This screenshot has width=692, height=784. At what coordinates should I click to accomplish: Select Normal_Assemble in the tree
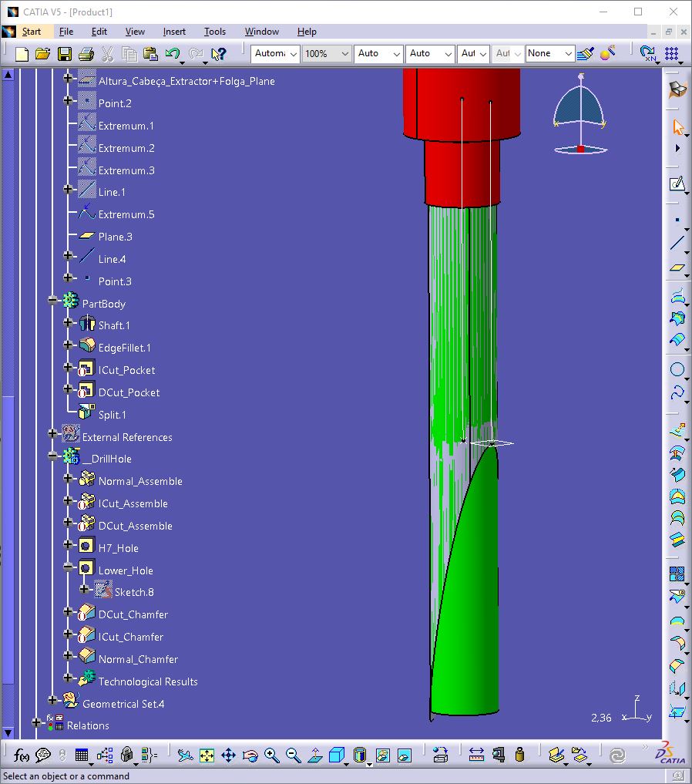140,481
